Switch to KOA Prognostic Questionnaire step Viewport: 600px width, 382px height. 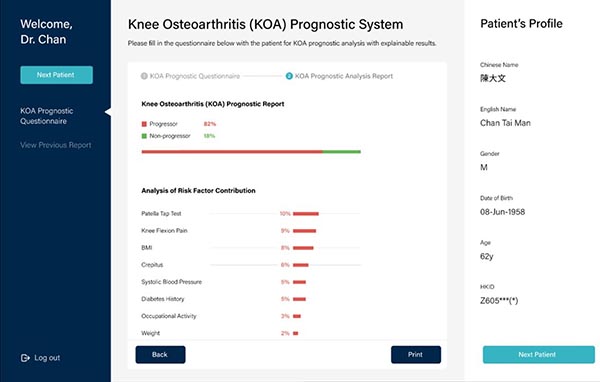point(195,76)
